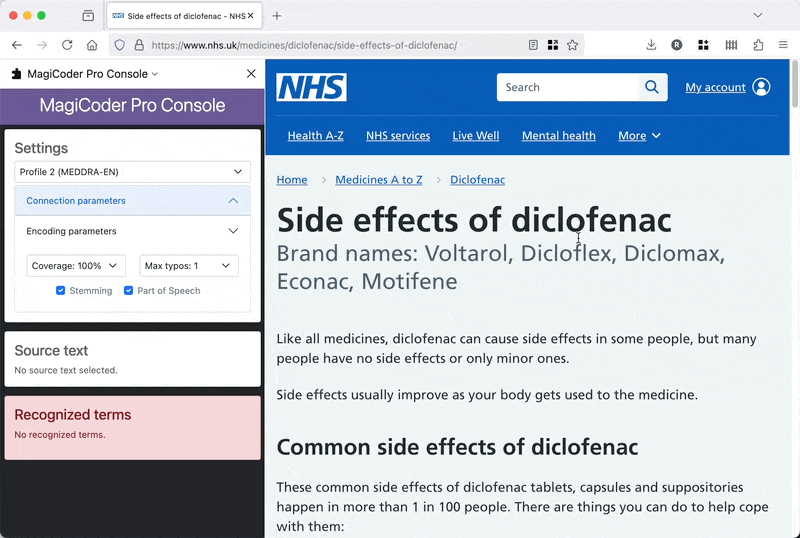800x538 pixels.
Task: Click the barcode-style toolbar icon
Action: tap(731, 45)
